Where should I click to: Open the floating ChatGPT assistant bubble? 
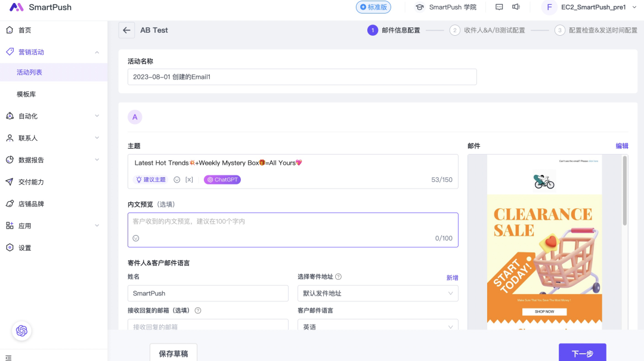pos(21,331)
